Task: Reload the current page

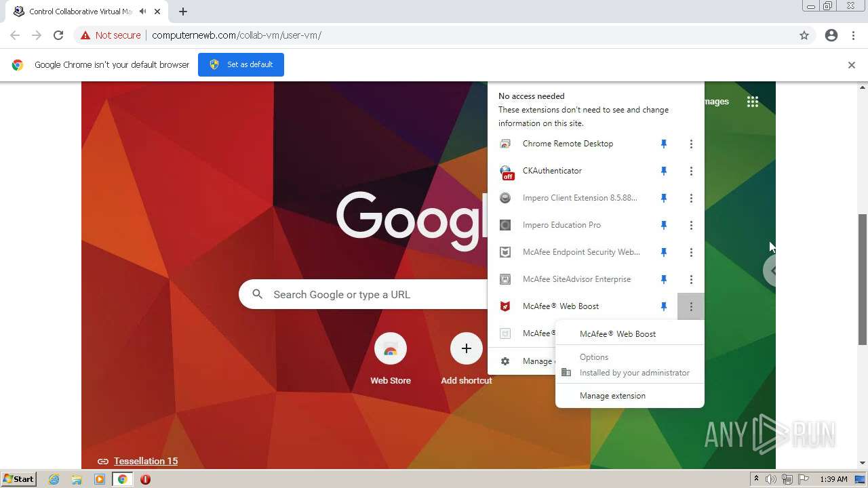Action: point(58,35)
